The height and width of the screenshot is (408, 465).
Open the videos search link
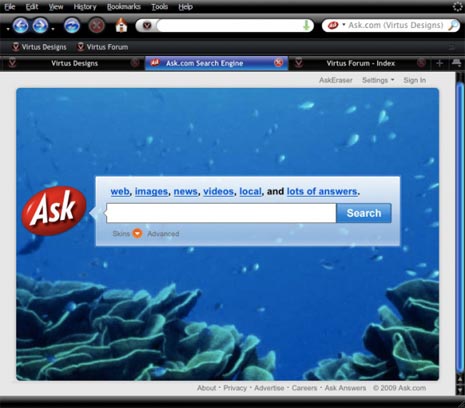[218, 191]
